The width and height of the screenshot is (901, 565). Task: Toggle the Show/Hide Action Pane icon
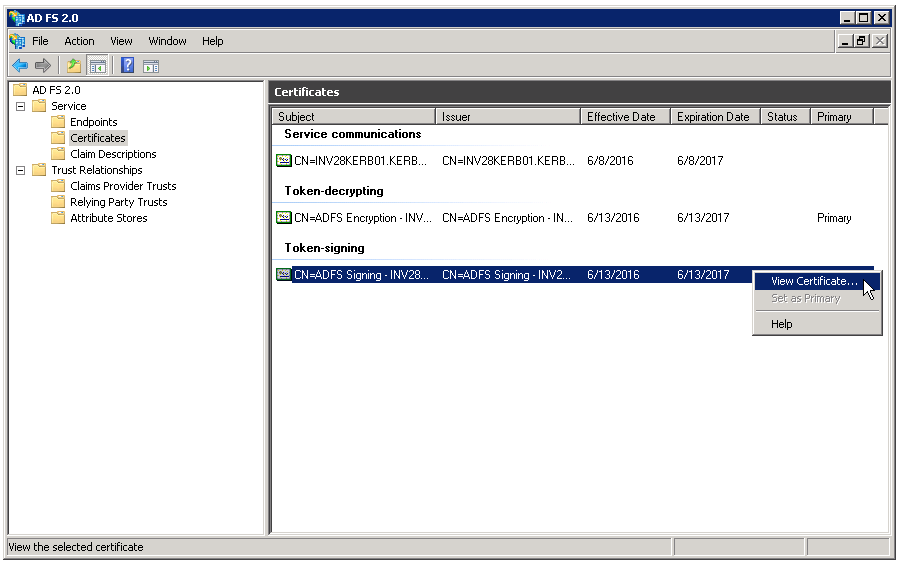coord(151,67)
